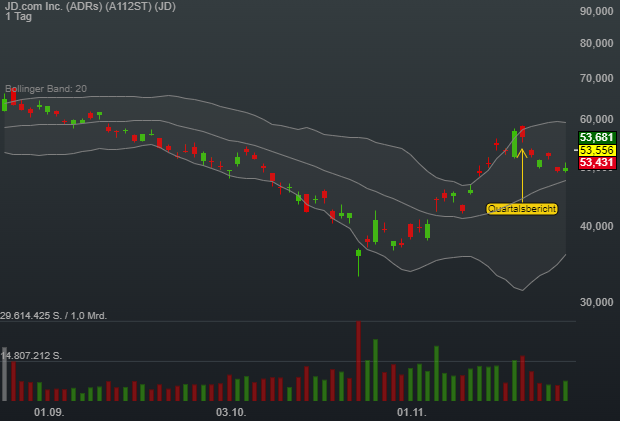Click the 70,000 price axis label
Viewport: 620px width, 421px height.
(x=597, y=78)
